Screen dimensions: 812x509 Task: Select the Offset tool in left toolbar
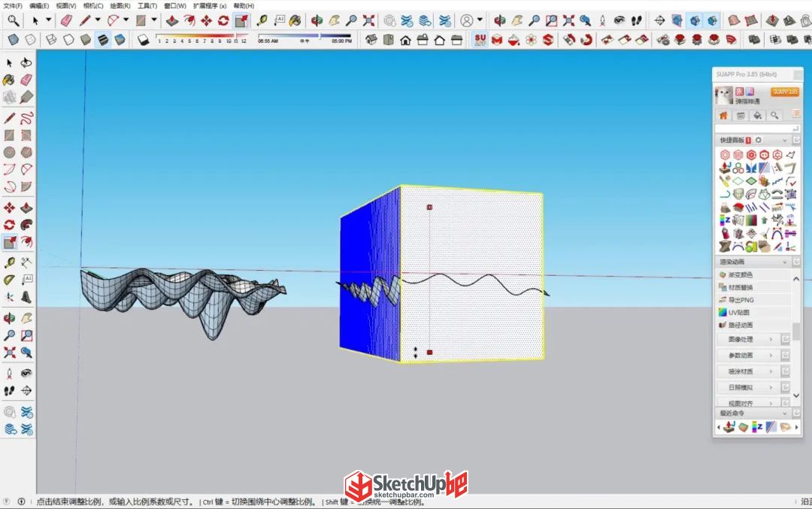click(26, 242)
